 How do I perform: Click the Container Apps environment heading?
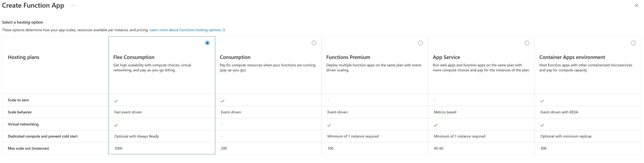click(x=572, y=57)
